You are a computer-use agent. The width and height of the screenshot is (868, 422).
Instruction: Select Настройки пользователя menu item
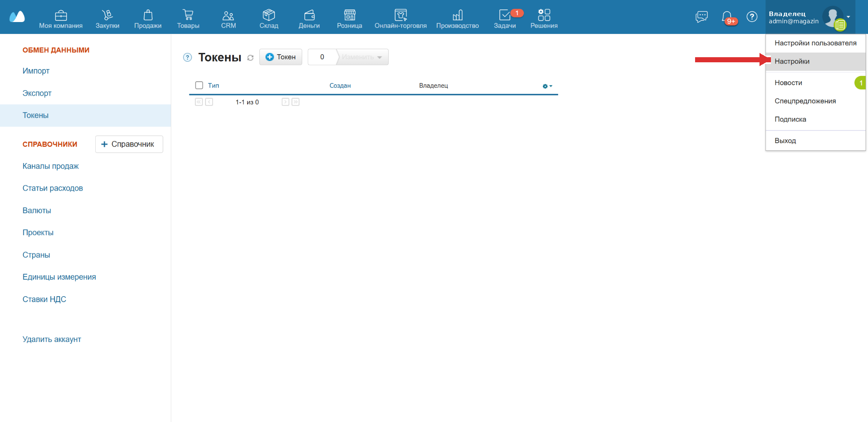[815, 43]
